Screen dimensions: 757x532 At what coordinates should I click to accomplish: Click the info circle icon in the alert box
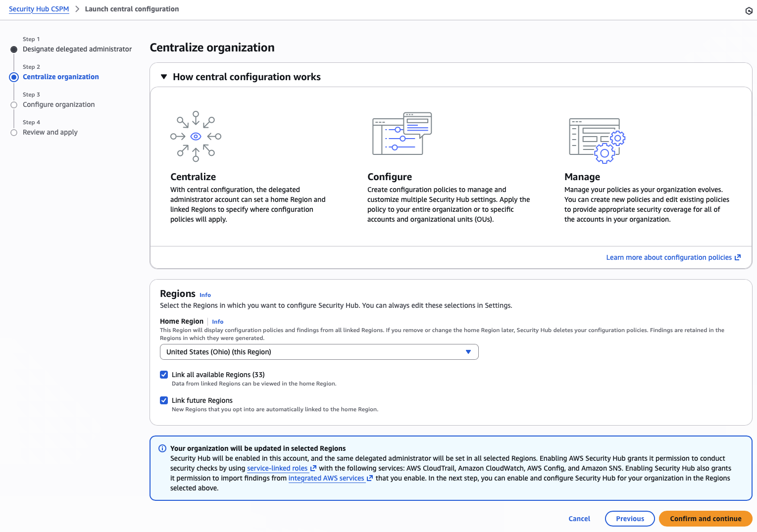(162, 448)
